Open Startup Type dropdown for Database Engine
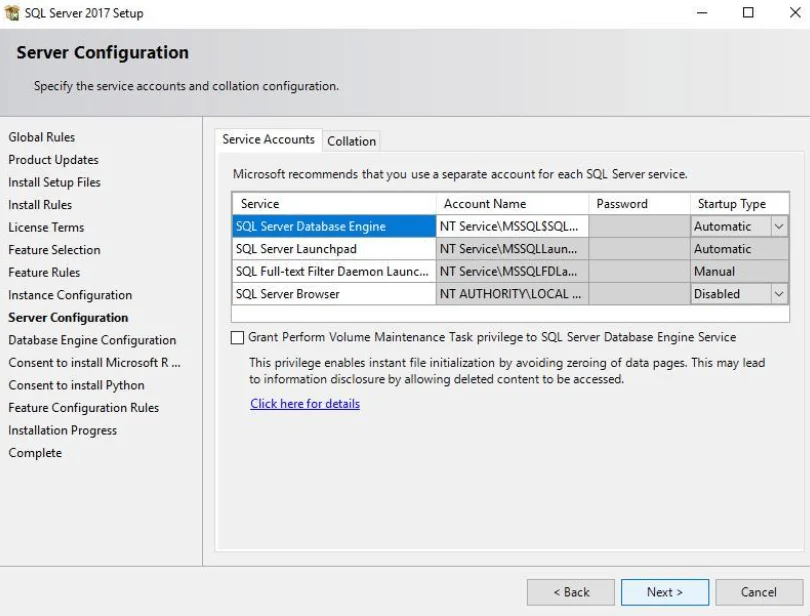 click(x=779, y=227)
